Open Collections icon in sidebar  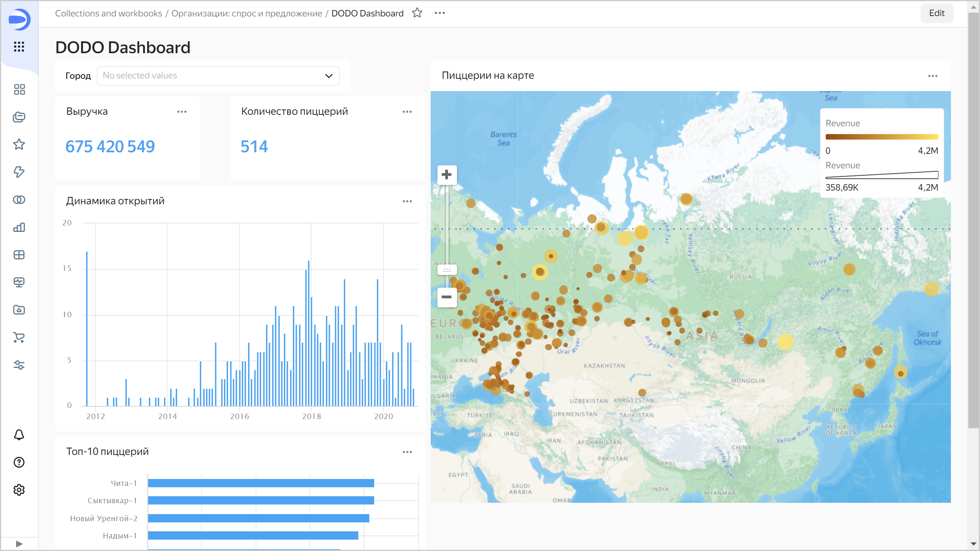pos(19,117)
